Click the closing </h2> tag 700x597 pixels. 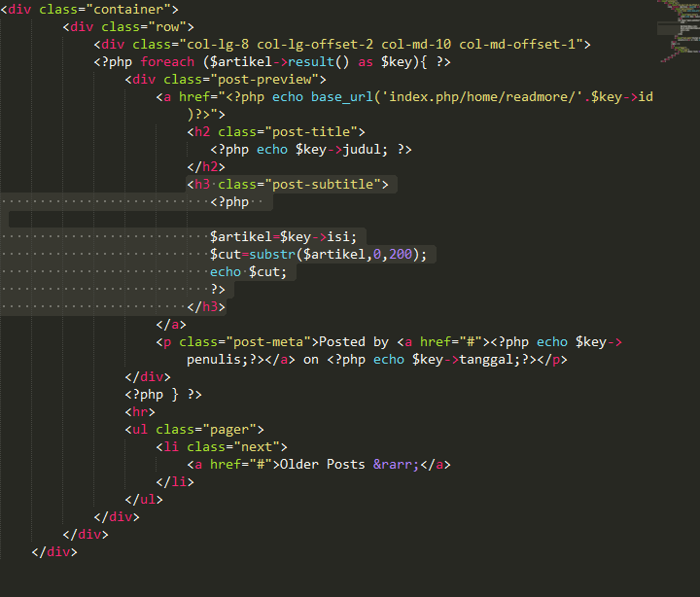point(206,166)
